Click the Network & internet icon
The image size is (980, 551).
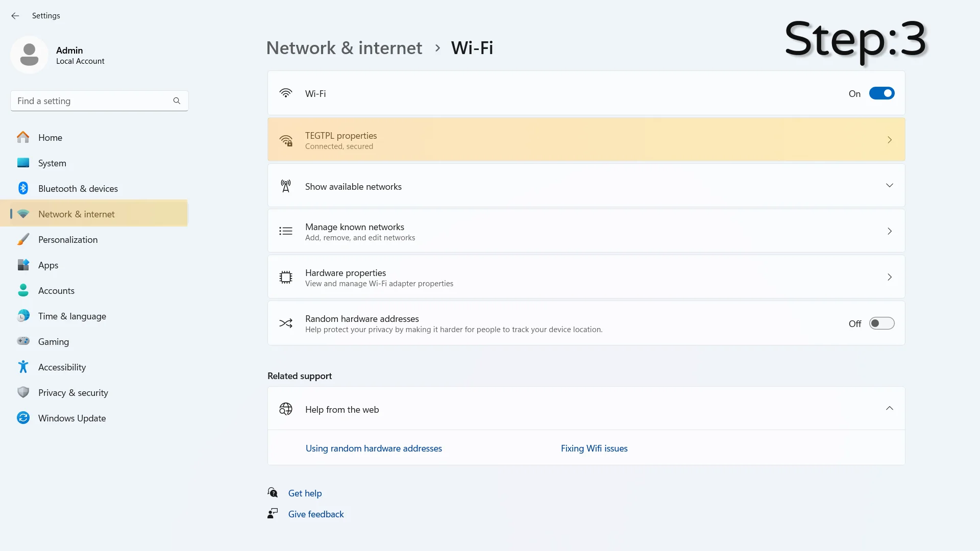[23, 213]
